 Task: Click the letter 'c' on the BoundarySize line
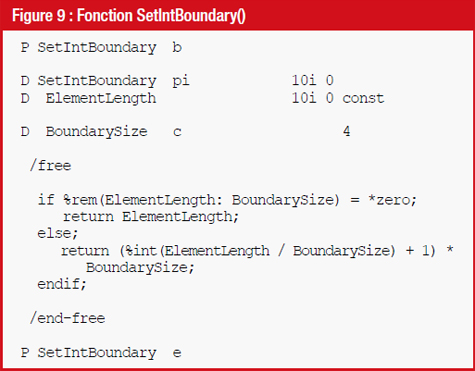(177, 132)
